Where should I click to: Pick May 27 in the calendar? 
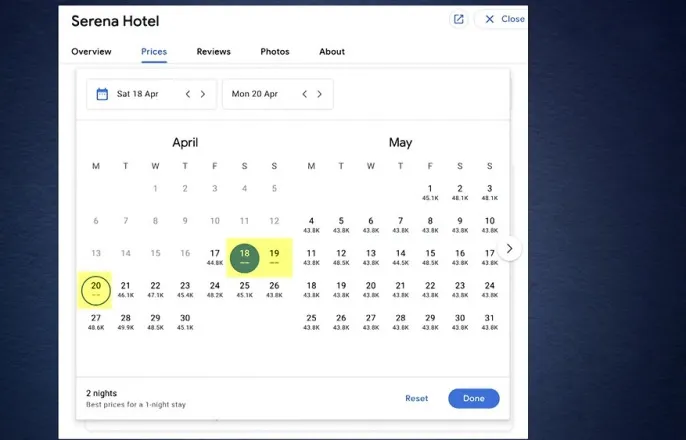371,322
